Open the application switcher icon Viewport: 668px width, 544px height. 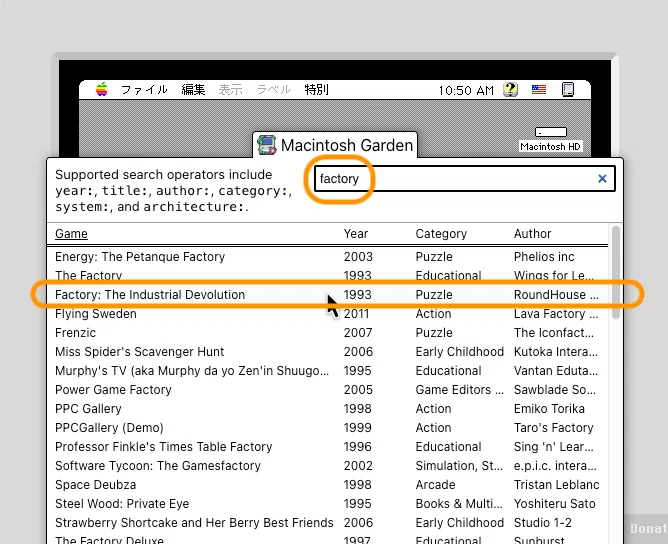click(568, 89)
